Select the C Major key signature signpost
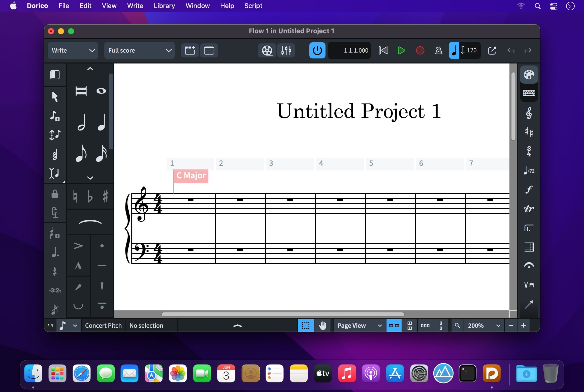584x392 pixels. click(x=191, y=176)
